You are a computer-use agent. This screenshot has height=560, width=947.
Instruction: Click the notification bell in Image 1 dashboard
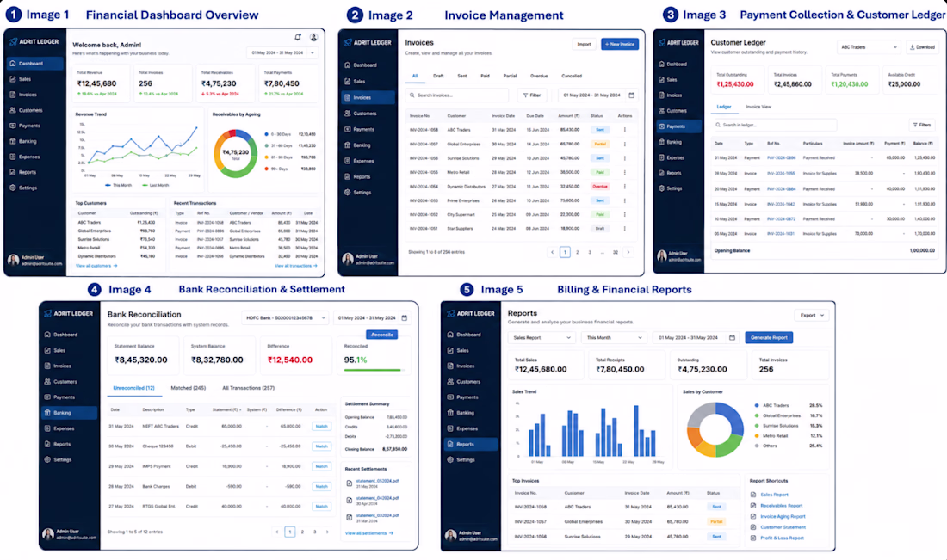click(x=298, y=37)
